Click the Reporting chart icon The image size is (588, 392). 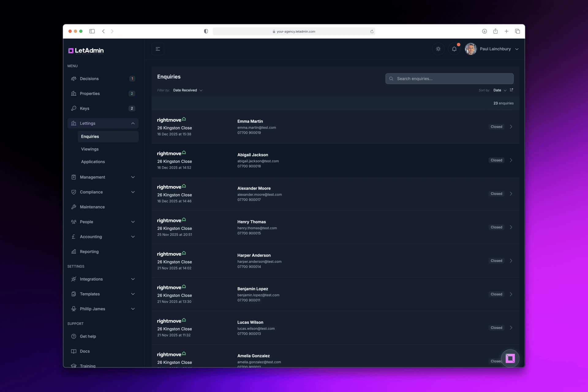coord(74,251)
